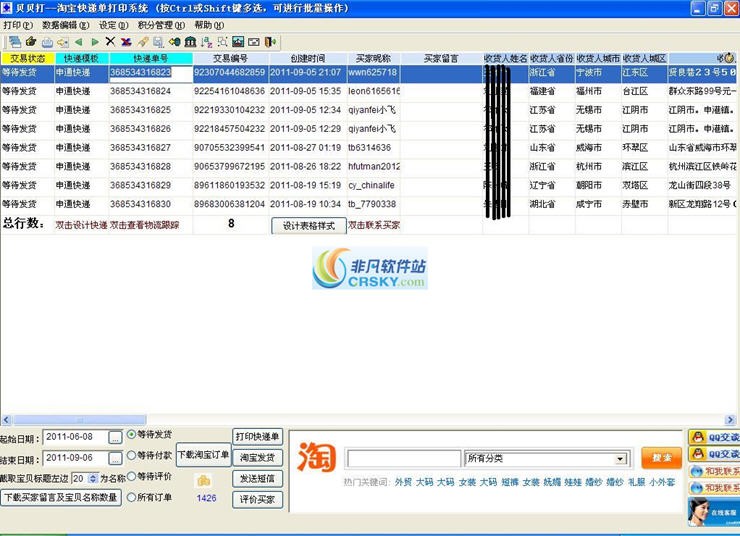Screen dimensions: 740x536
Task: Click order number 89683006381204 cell
Action: 229,204
